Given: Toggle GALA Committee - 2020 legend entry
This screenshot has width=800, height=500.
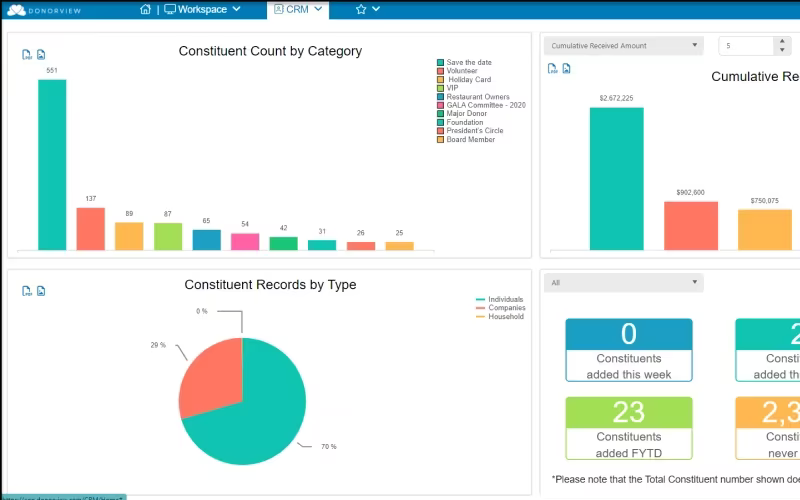Looking at the screenshot, I should tap(481, 105).
